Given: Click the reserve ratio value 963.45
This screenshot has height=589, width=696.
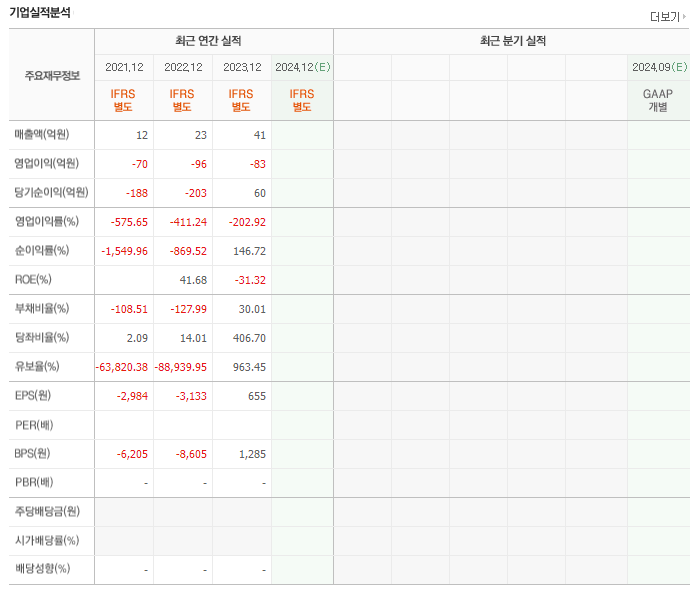Looking at the screenshot, I should pos(249,368).
